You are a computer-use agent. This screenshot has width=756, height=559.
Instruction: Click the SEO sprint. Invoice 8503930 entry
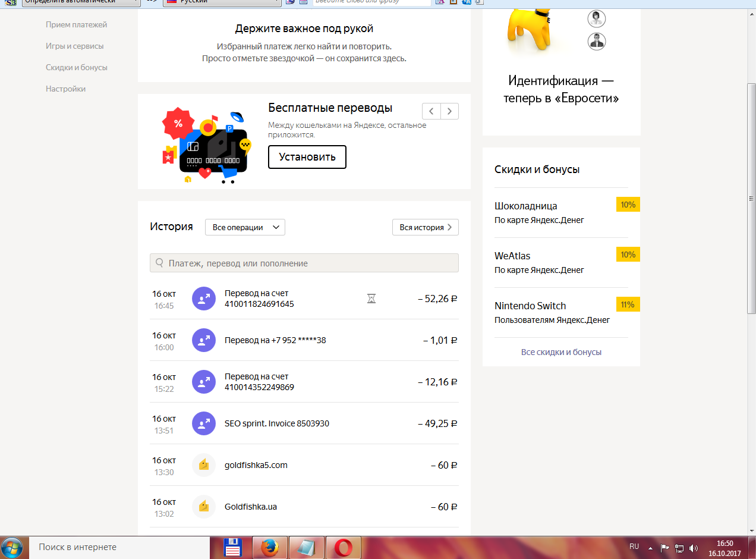coord(277,423)
